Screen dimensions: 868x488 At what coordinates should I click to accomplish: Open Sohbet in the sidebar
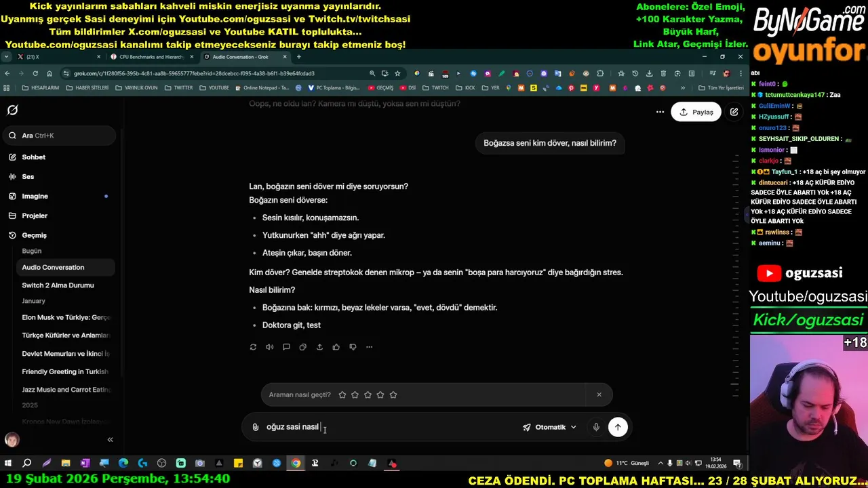tap(33, 157)
